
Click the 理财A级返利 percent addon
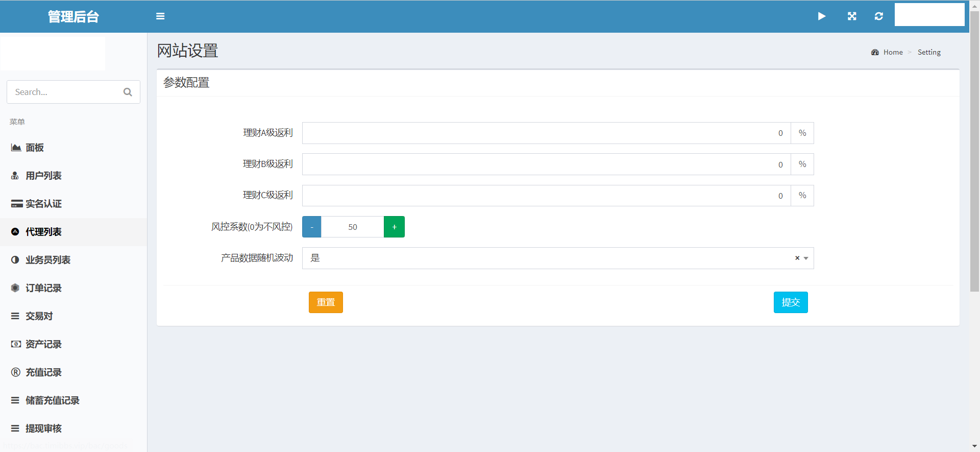pyautogui.click(x=802, y=133)
